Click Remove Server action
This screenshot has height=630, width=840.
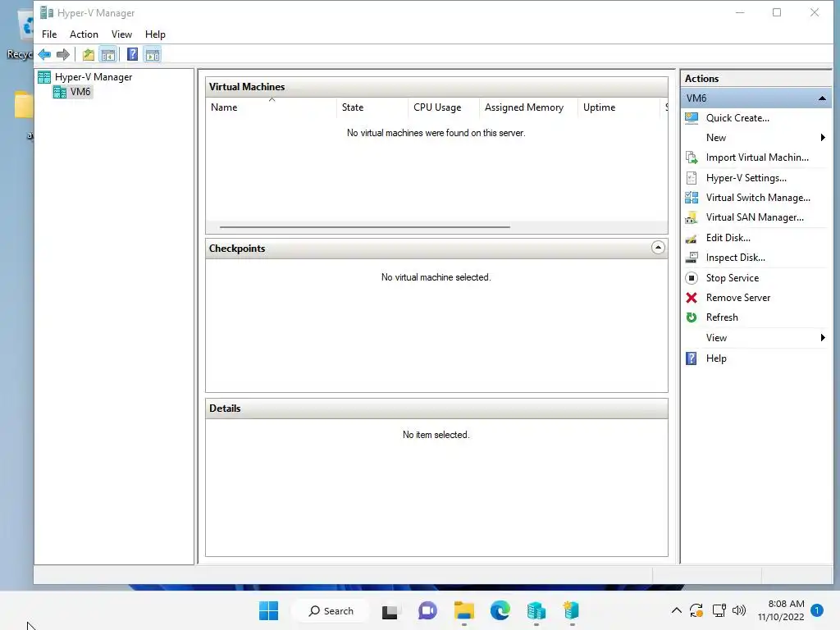pyautogui.click(x=737, y=298)
